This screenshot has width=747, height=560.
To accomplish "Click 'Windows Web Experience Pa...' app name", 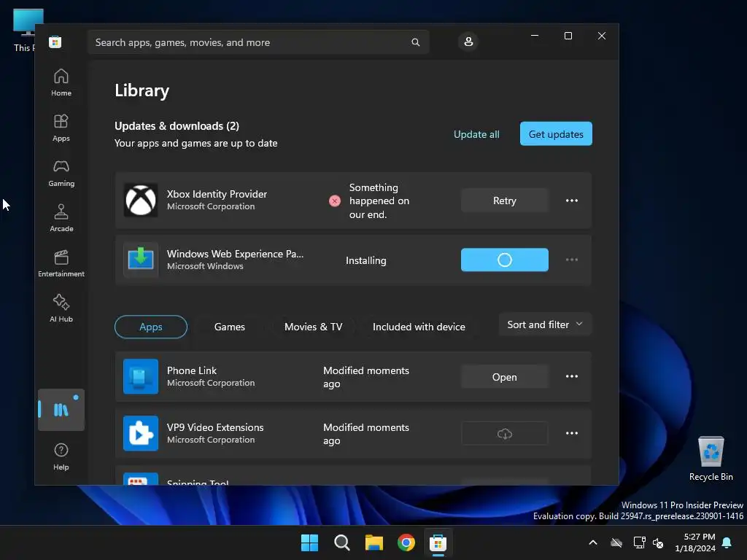I will tap(235, 254).
